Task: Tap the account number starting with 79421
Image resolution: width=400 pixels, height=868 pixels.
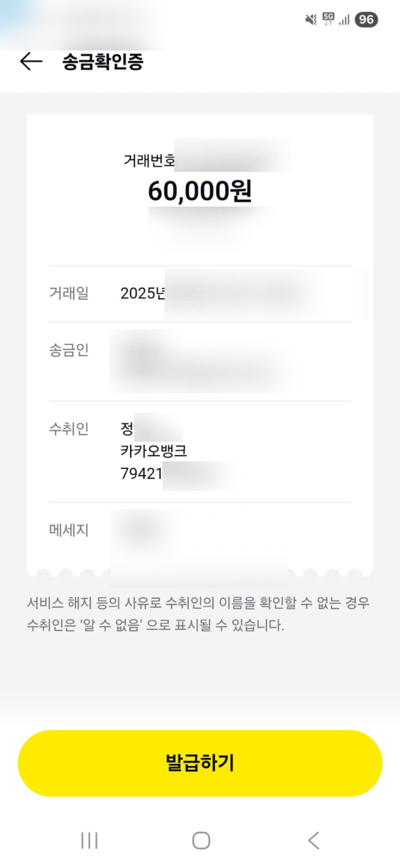Action: coord(142,474)
